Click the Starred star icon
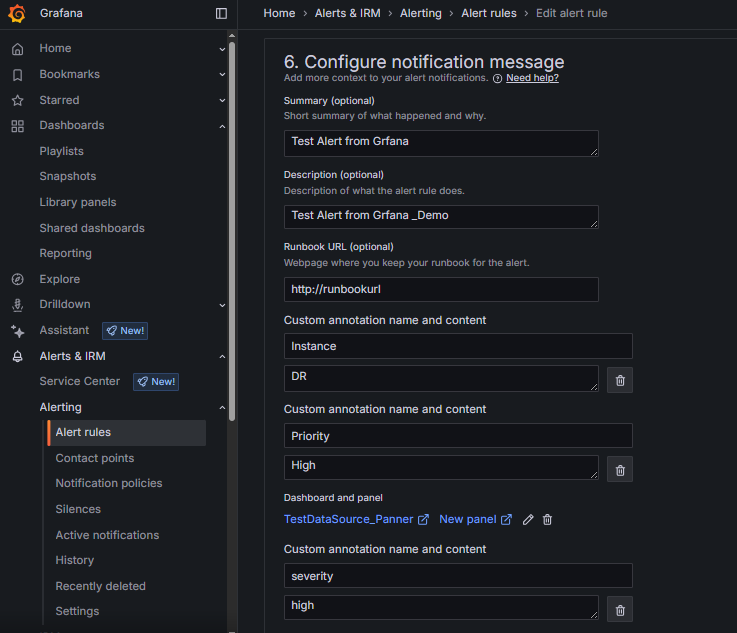The width and height of the screenshot is (737, 633). (x=17, y=100)
